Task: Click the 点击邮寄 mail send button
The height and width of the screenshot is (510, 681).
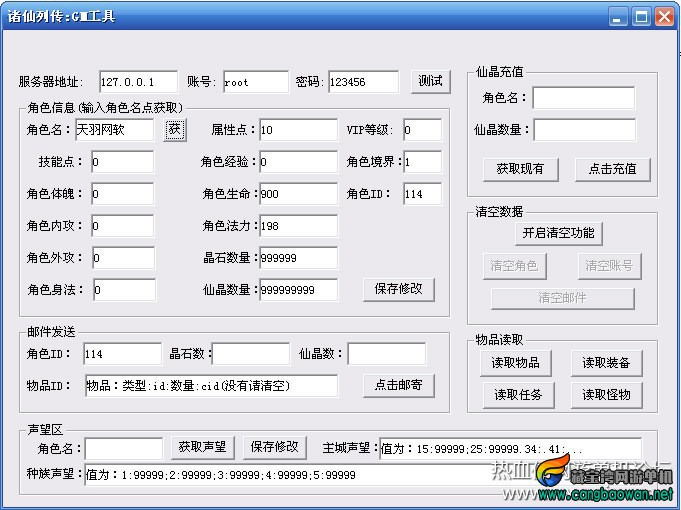Action: [x=398, y=385]
